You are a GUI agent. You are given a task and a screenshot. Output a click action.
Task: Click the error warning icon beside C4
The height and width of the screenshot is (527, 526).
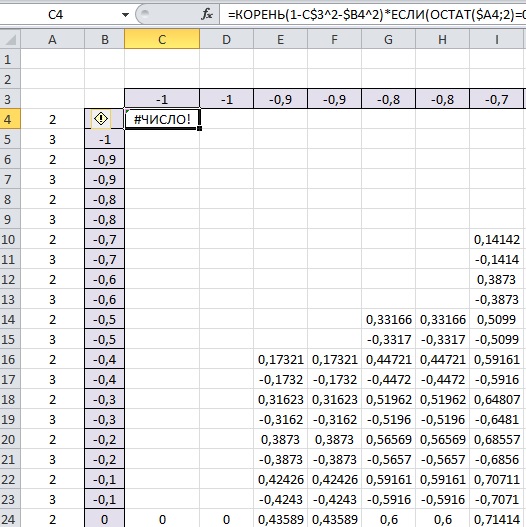[101, 119]
